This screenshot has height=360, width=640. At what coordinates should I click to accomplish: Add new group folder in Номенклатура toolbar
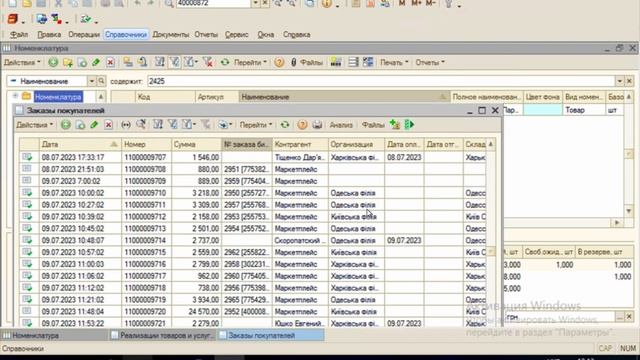tap(68, 62)
